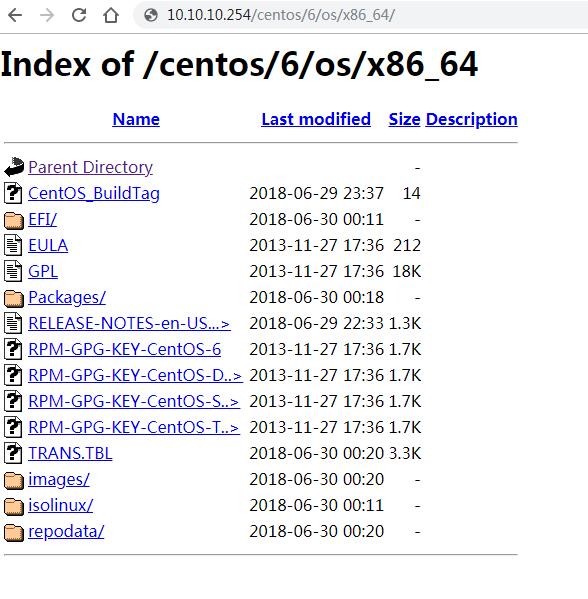Open the CentOS_BuildTag file link
The width and height of the screenshot is (588, 599).
(x=94, y=193)
